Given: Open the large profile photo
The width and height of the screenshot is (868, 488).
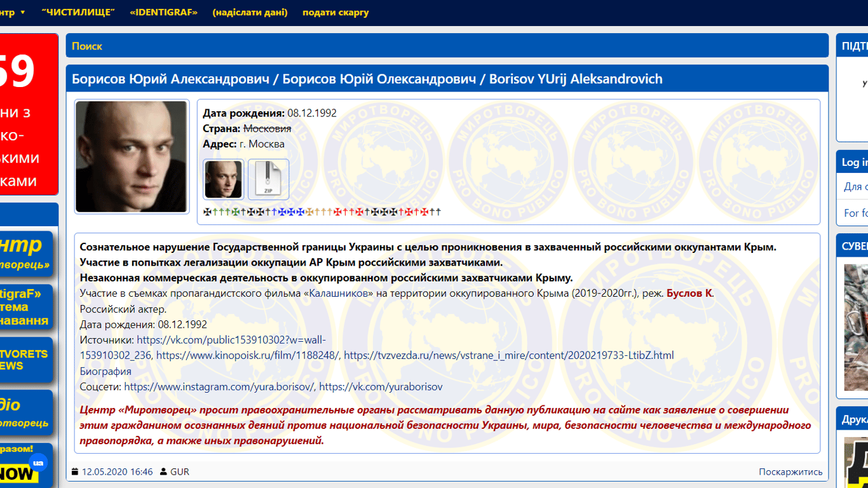Looking at the screenshot, I should (132, 156).
